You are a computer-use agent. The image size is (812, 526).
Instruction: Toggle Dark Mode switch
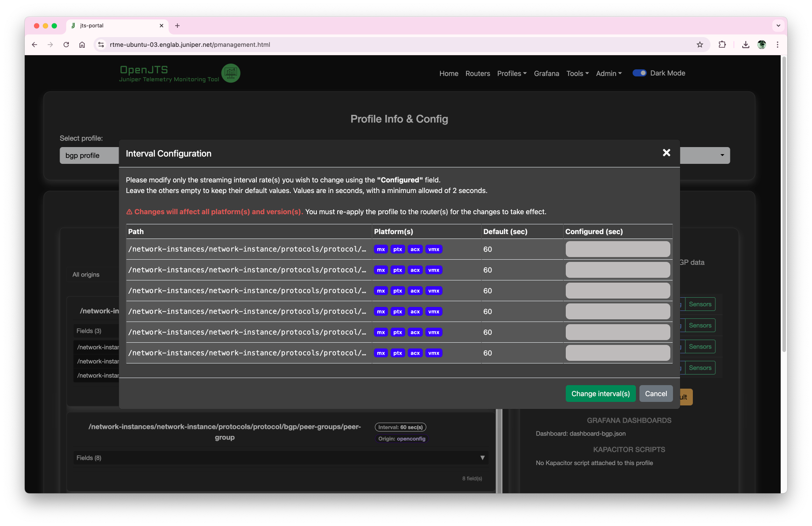click(x=639, y=73)
